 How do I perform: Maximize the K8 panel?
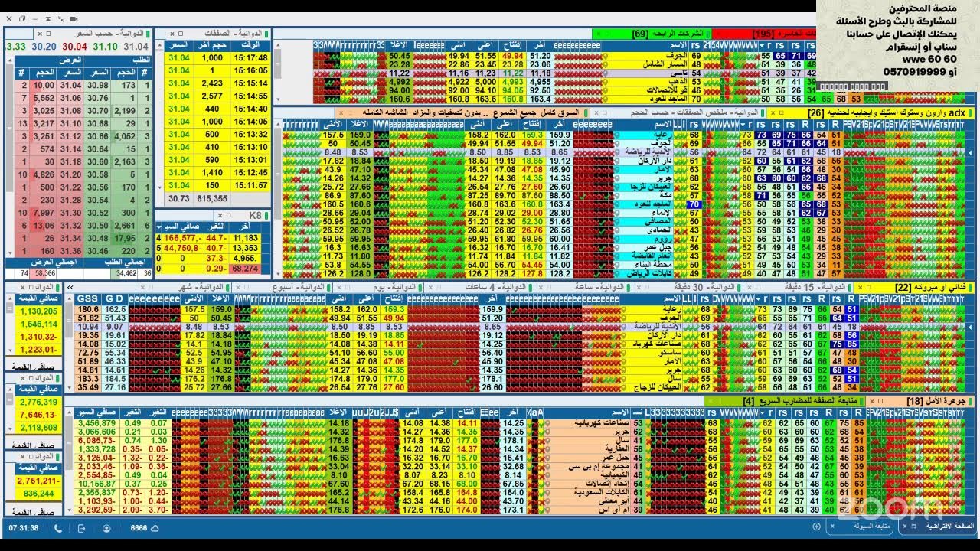pos(229,216)
